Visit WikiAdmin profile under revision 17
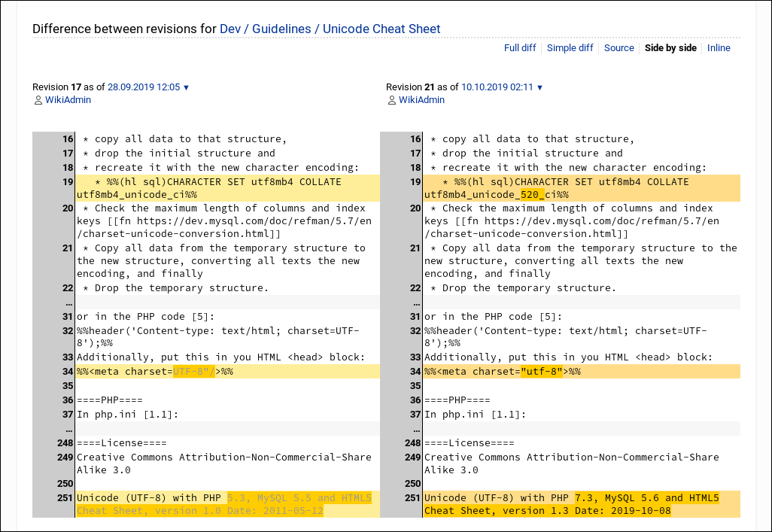 point(68,99)
